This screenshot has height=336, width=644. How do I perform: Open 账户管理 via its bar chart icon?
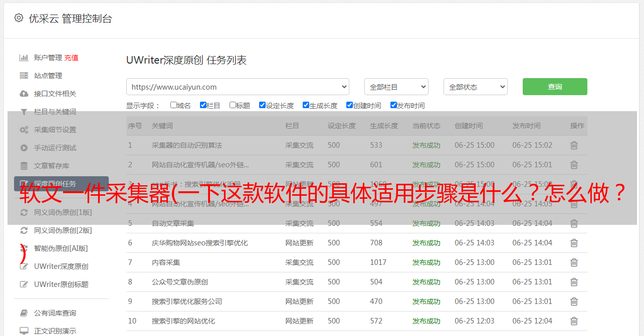click(x=24, y=58)
